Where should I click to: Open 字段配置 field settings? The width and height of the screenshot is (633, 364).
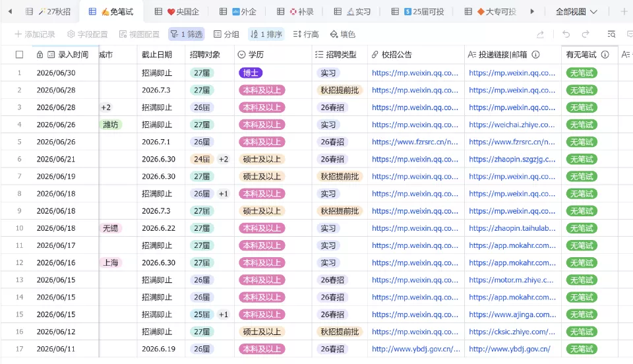[x=87, y=34]
